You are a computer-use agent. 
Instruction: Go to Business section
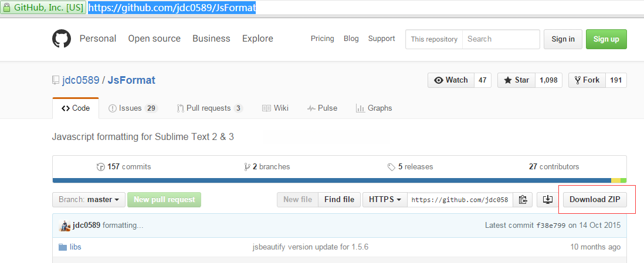click(212, 39)
